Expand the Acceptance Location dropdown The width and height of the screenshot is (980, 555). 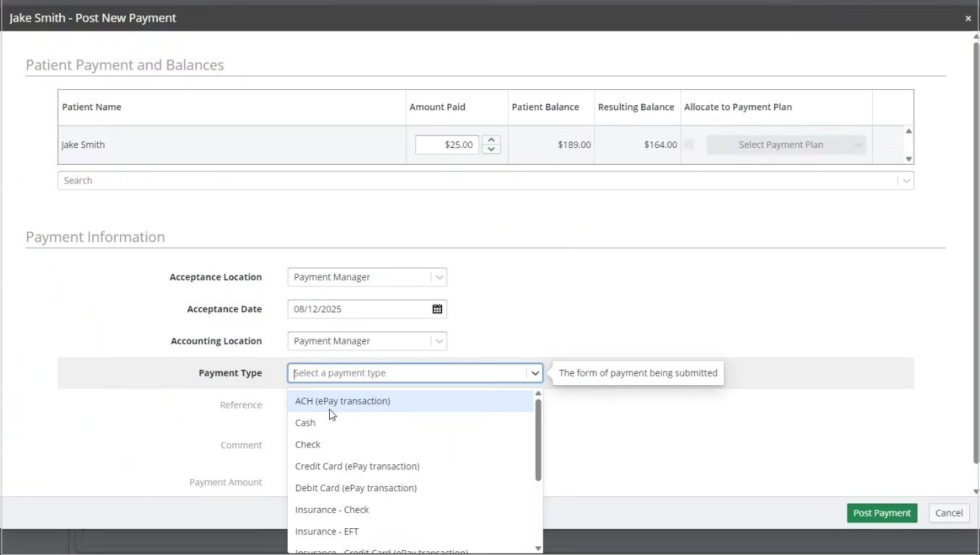(439, 277)
